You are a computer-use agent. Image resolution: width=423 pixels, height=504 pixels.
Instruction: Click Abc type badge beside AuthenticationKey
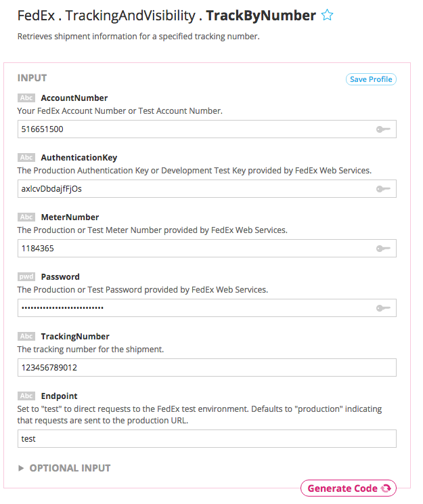pos(26,158)
